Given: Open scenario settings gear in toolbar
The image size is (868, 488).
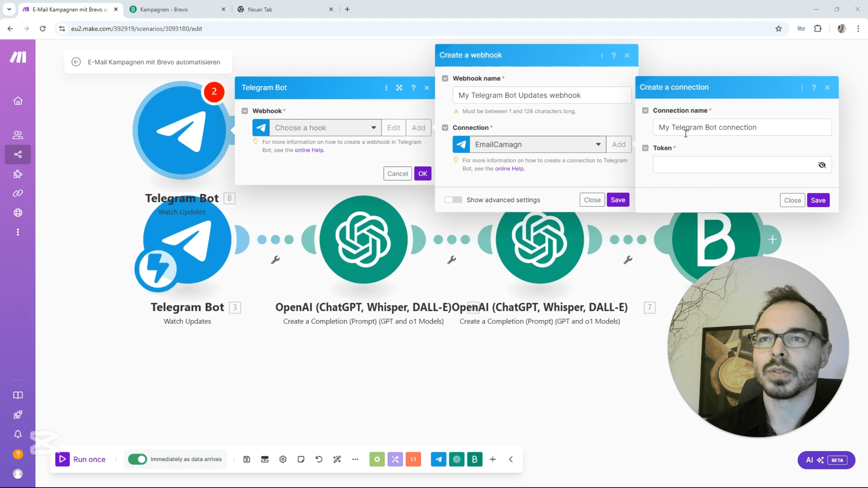Looking at the screenshot, I should (x=283, y=460).
